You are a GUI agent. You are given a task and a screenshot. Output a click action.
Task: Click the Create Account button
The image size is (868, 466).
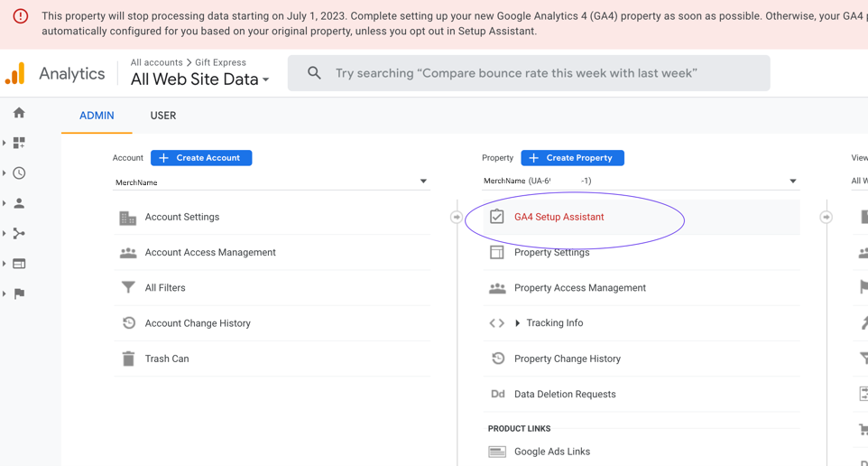tap(201, 158)
